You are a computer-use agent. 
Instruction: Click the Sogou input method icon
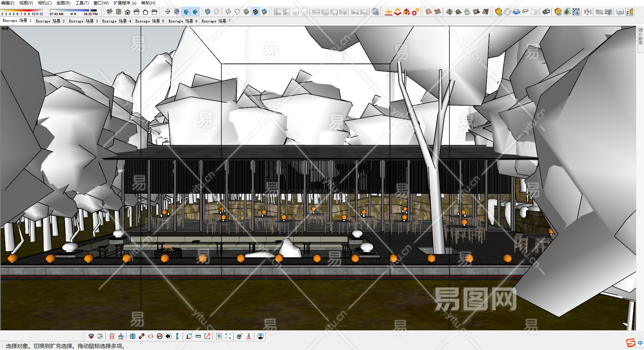pos(631,343)
